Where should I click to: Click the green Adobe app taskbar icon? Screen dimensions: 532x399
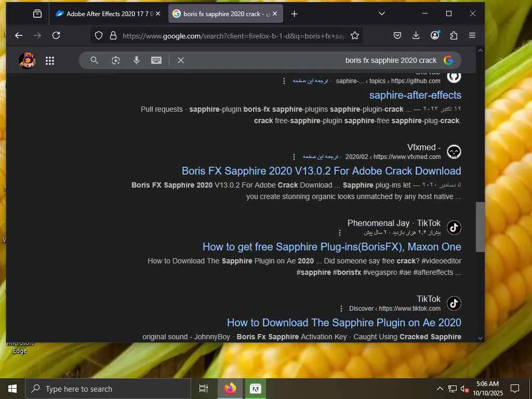pyautogui.click(x=256, y=389)
